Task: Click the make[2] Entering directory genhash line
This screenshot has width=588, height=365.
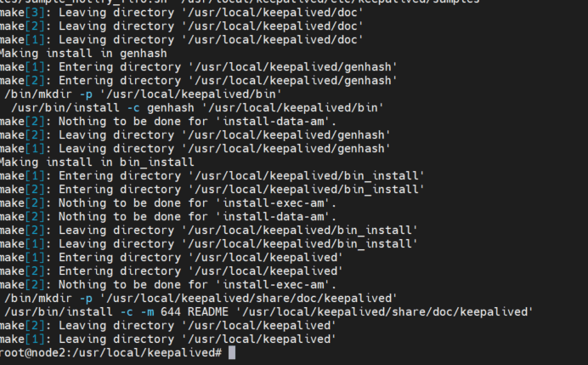Action: pos(198,80)
